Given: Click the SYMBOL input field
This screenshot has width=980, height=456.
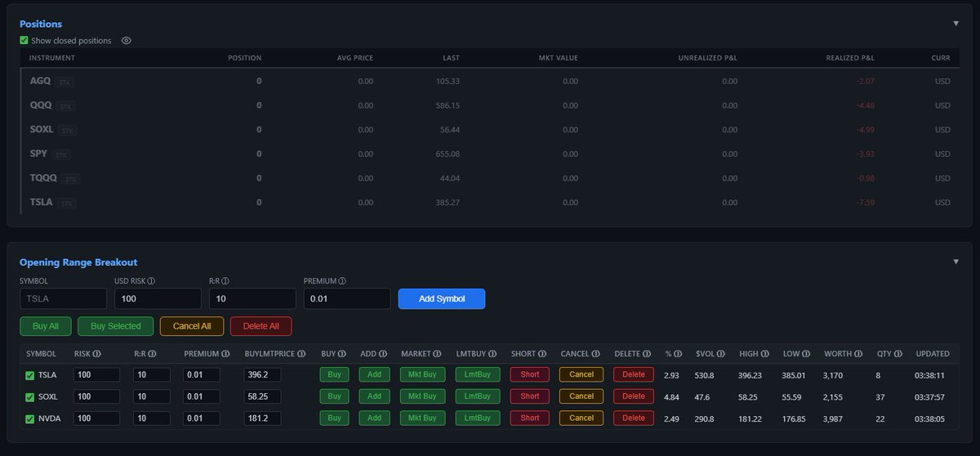Looking at the screenshot, I should 64,299.
